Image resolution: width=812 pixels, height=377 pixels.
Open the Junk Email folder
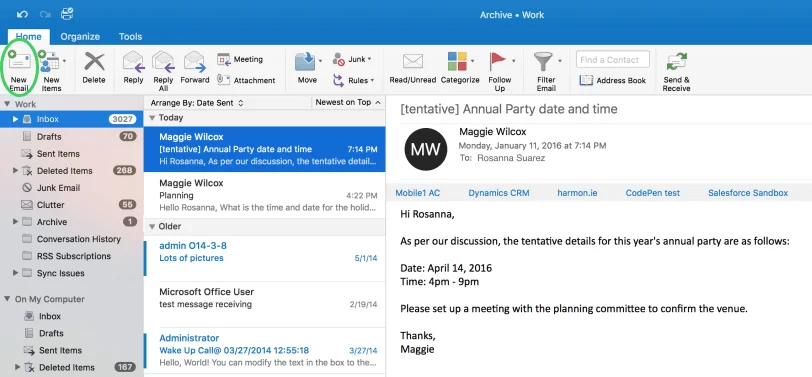[71, 187]
